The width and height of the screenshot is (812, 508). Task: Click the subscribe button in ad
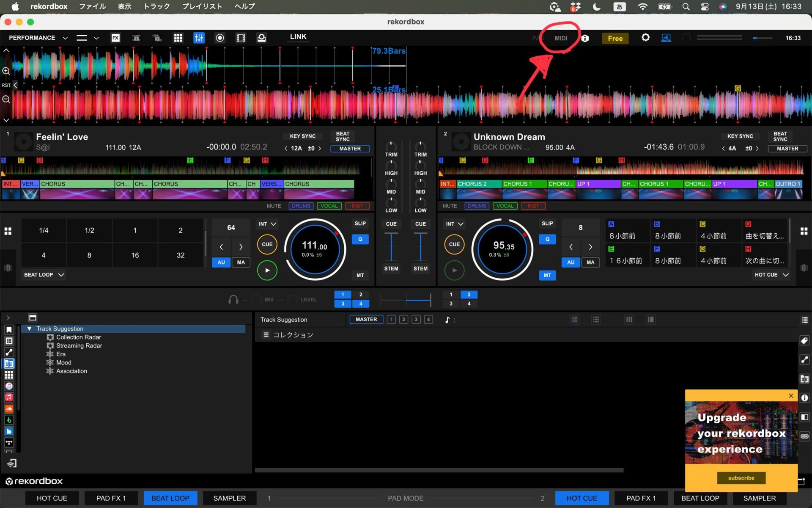coord(741,478)
